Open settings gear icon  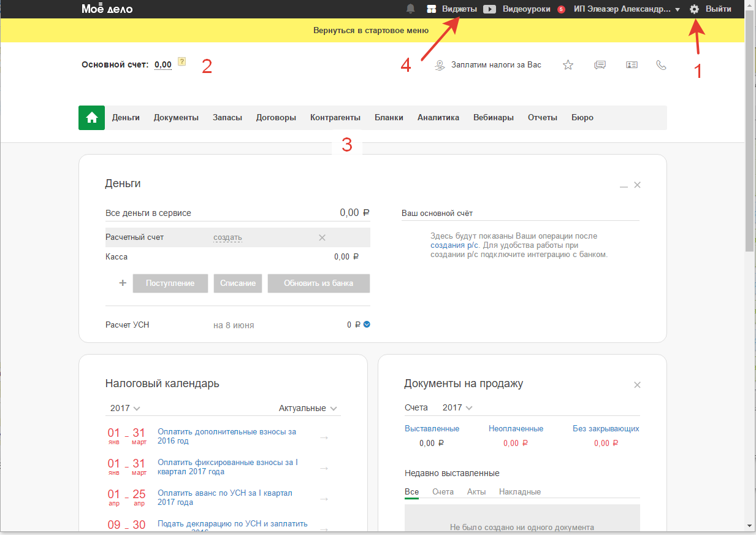point(694,9)
